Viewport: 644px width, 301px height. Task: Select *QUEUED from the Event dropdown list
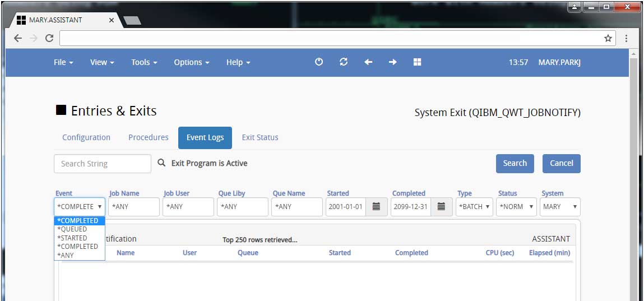point(72,229)
